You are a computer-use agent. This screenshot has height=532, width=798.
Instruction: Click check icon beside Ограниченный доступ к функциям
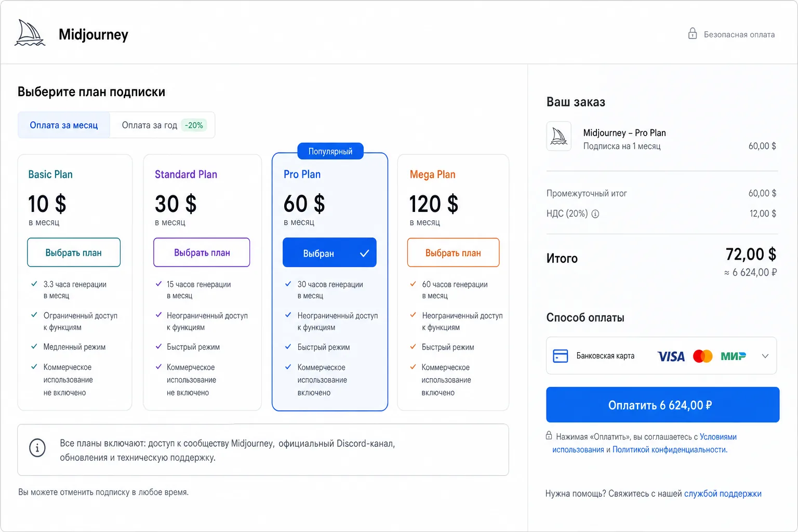[x=34, y=315]
